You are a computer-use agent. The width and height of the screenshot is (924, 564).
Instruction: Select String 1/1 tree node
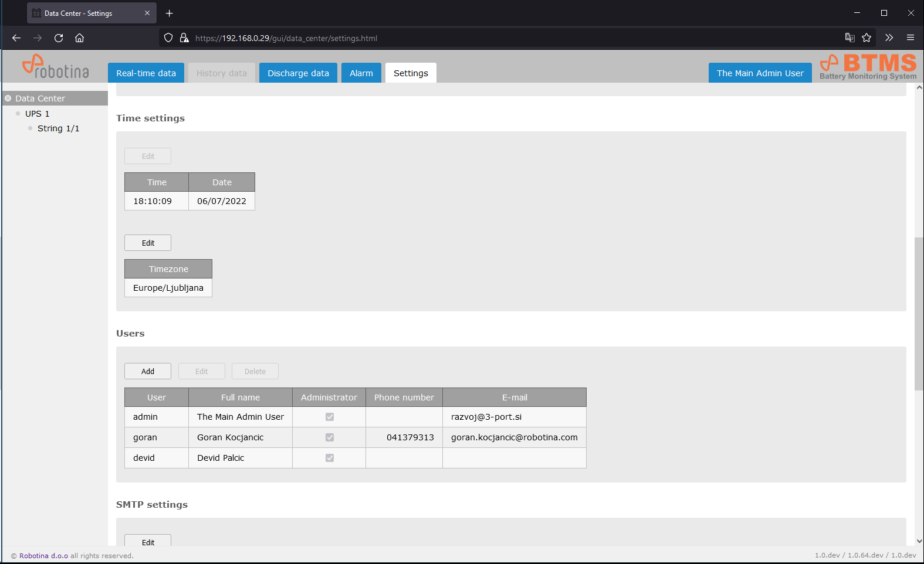(58, 128)
